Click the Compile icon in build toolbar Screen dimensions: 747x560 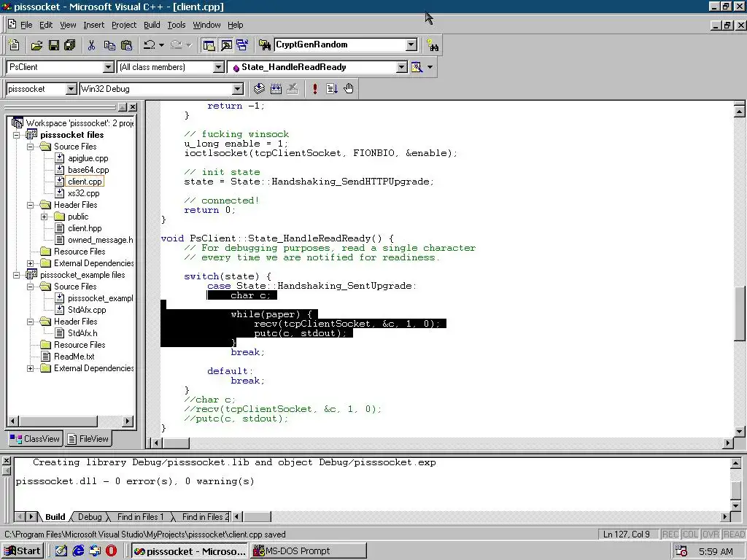[x=259, y=88]
